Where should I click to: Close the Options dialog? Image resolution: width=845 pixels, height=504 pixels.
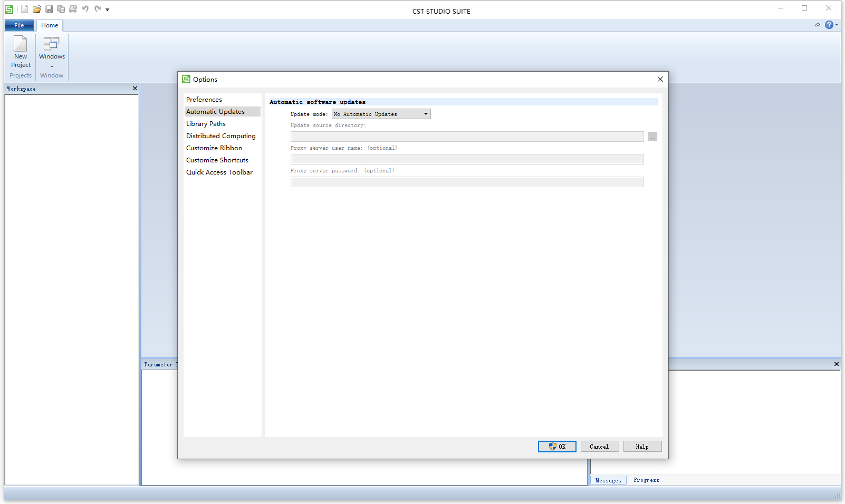[660, 79]
